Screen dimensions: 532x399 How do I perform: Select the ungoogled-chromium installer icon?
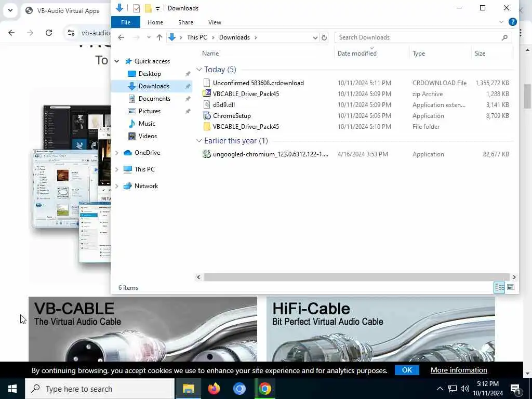pos(207,154)
